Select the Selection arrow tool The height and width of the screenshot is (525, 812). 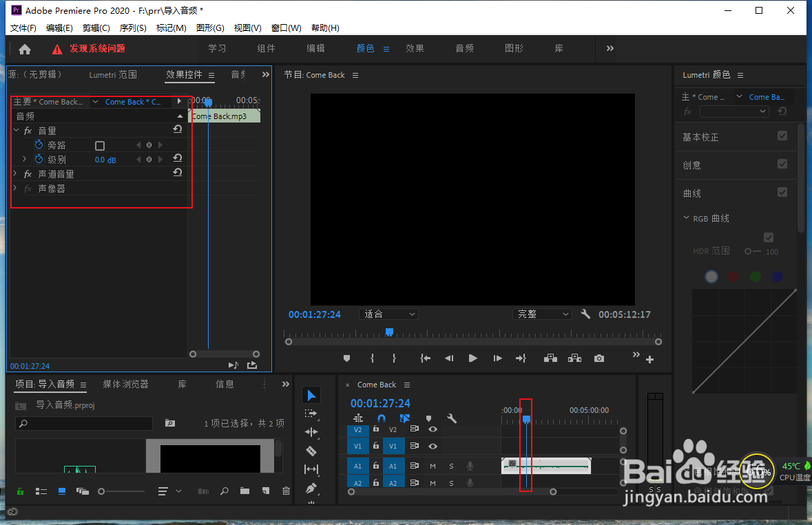[x=311, y=395]
